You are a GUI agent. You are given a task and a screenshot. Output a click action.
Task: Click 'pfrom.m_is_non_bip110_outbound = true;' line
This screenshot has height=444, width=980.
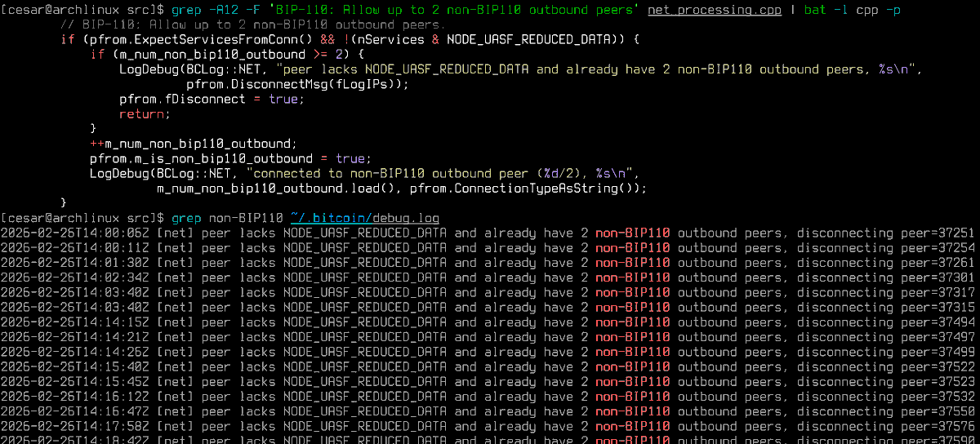[x=230, y=158]
